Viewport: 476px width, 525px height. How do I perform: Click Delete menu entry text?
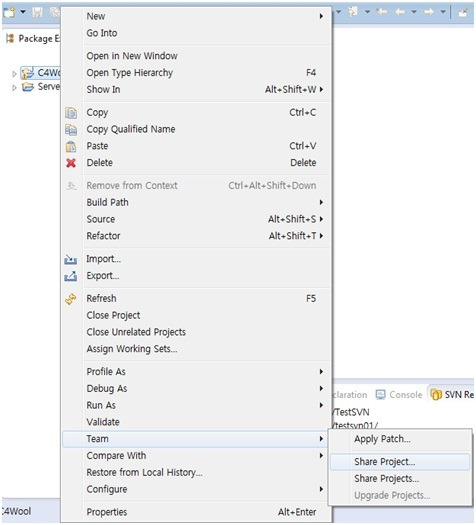[99, 163]
